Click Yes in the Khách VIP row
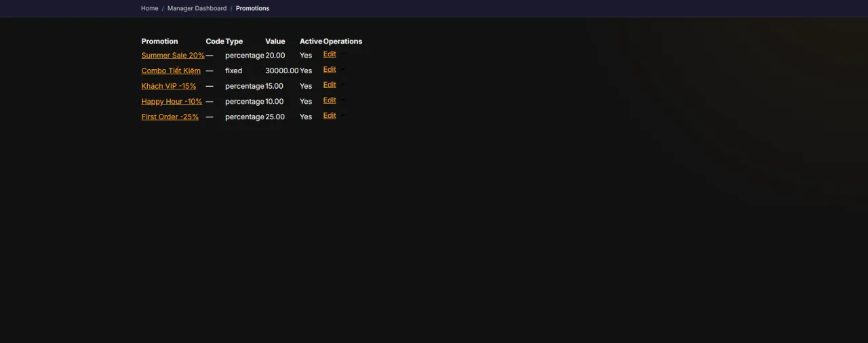Viewport: 868px width, 343px height. [306, 86]
